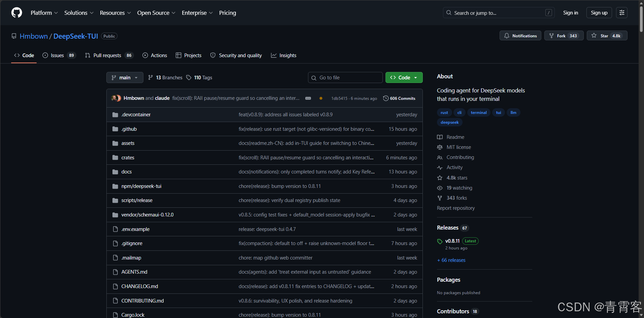
Task: Expand the Enterprise menu
Action: [197, 13]
